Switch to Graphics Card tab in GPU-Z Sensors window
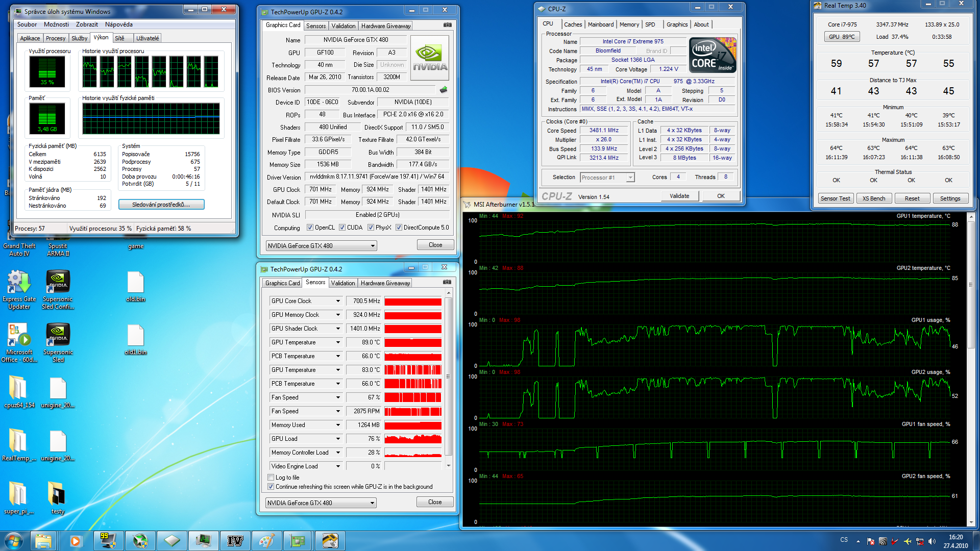The image size is (980, 551). click(283, 283)
